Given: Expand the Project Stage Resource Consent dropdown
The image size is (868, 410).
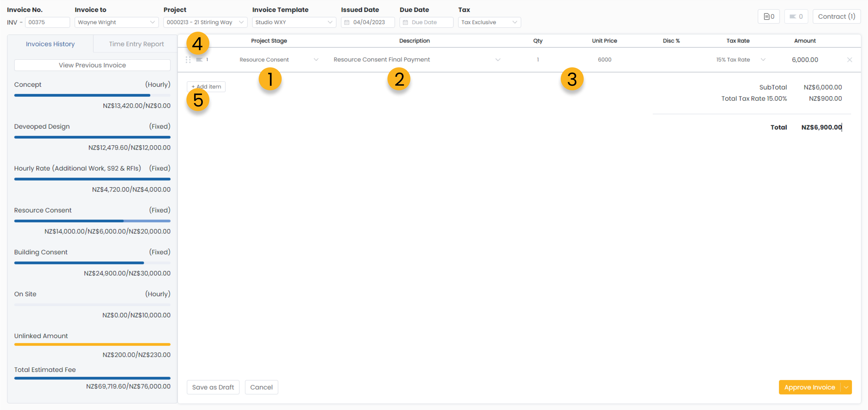Looking at the screenshot, I should pyautogui.click(x=316, y=60).
